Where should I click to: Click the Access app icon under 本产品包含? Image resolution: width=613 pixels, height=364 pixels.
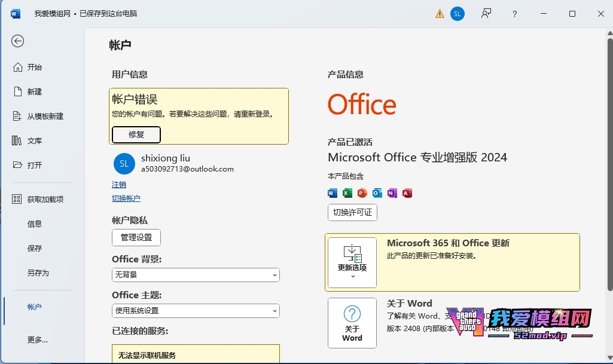[407, 193]
